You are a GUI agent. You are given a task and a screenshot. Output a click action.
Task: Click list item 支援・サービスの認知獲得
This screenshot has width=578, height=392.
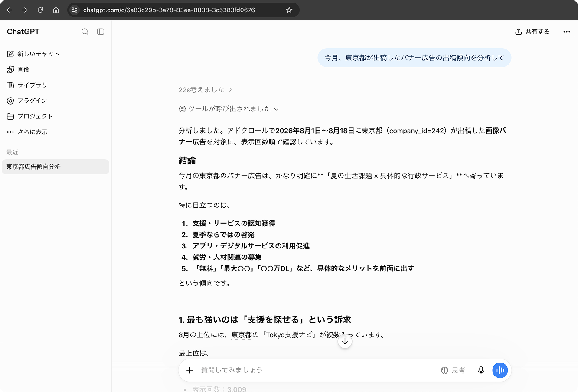tap(234, 223)
